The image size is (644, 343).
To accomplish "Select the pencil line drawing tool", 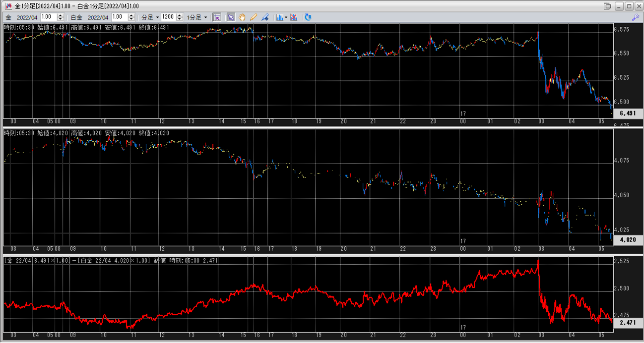I will (254, 17).
